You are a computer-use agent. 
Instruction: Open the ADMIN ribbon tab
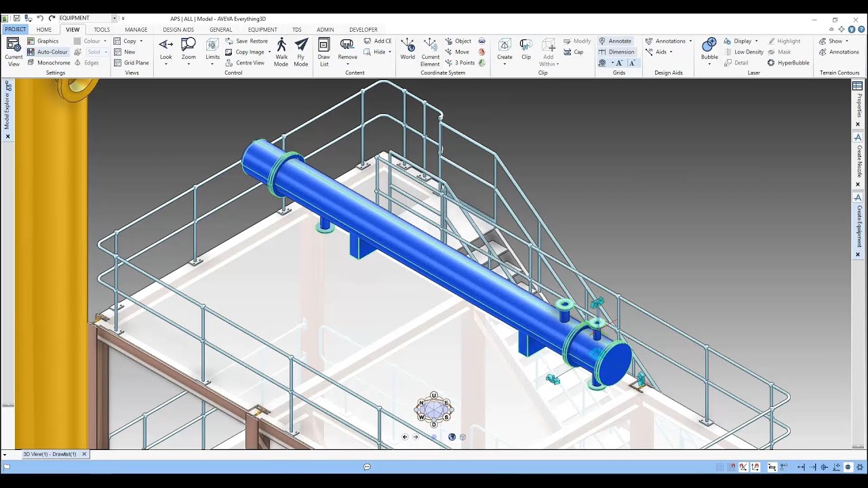[325, 30]
